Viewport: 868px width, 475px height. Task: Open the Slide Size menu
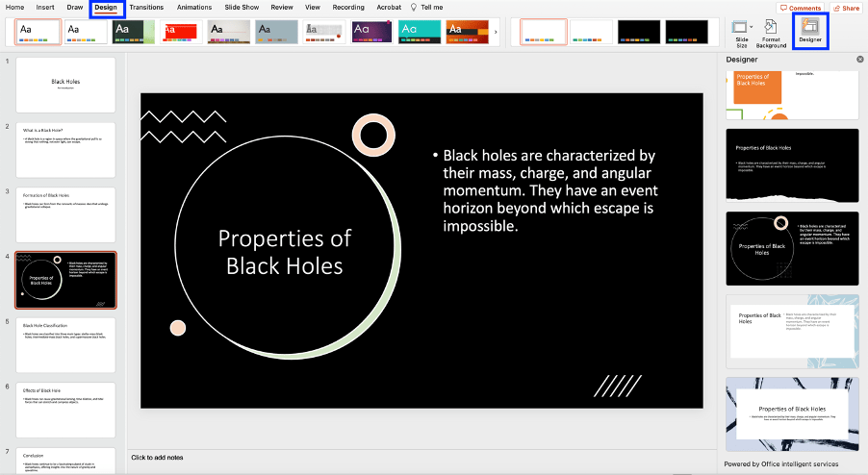pyautogui.click(x=742, y=34)
